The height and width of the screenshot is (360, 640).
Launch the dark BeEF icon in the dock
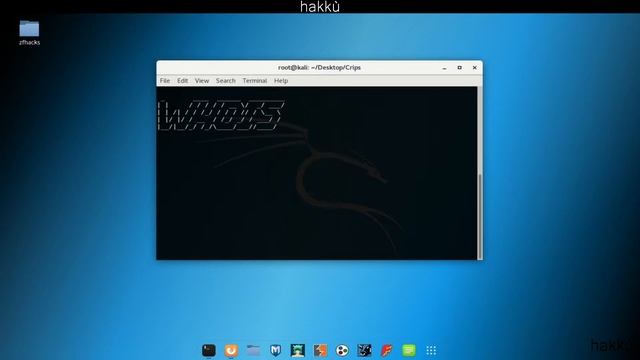[364, 350]
